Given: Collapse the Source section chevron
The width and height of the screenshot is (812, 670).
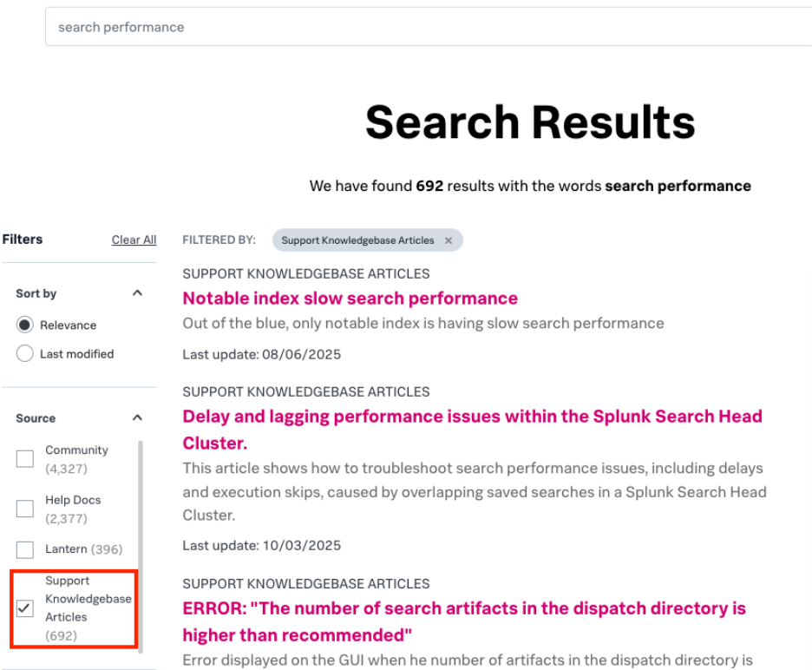Looking at the screenshot, I should tap(137, 417).
